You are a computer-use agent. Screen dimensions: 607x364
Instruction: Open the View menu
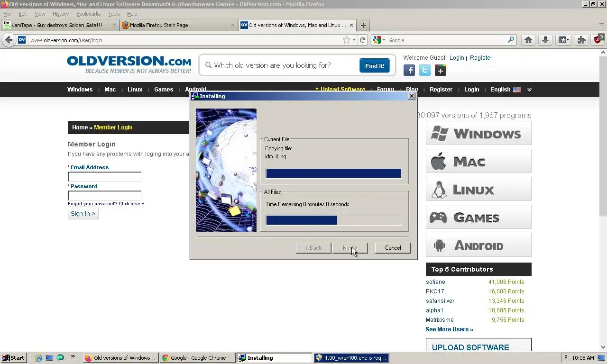pos(40,14)
